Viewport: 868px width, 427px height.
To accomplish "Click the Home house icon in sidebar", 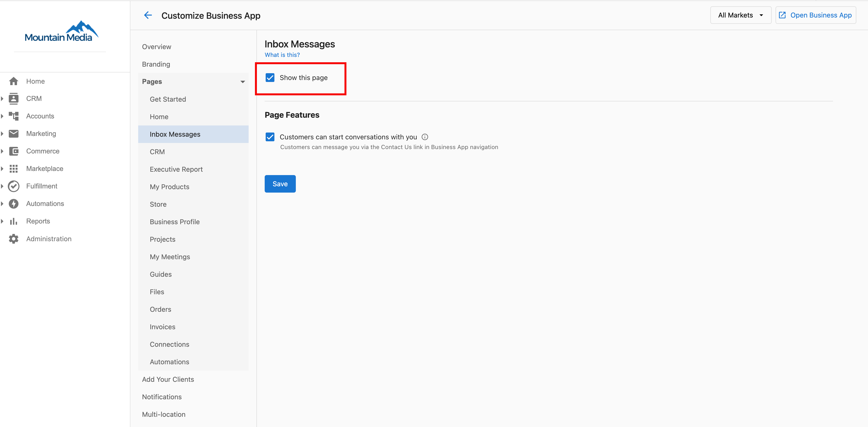I will coord(13,81).
